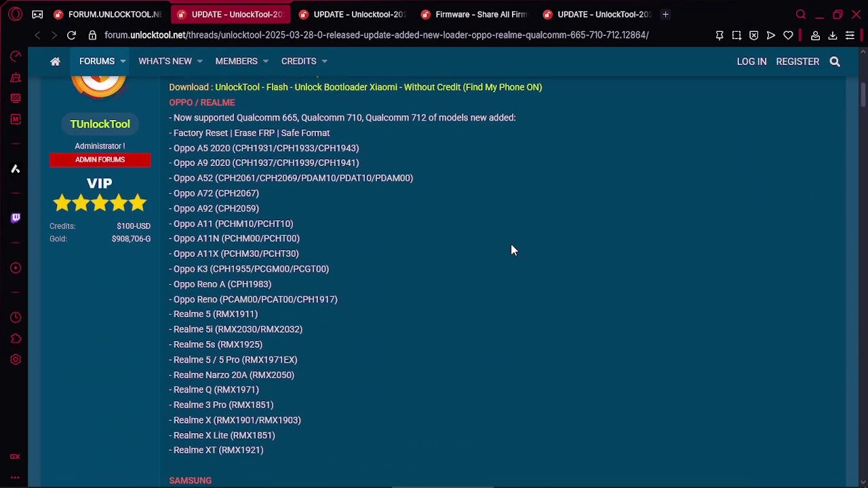The height and width of the screenshot is (488, 868).
Task: Open the My Flow arrow icon
Action: tap(771, 35)
